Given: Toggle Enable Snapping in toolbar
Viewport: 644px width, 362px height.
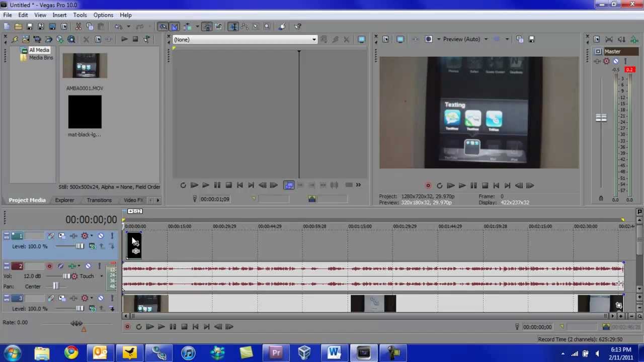Looking at the screenshot, I should (x=163, y=27).
